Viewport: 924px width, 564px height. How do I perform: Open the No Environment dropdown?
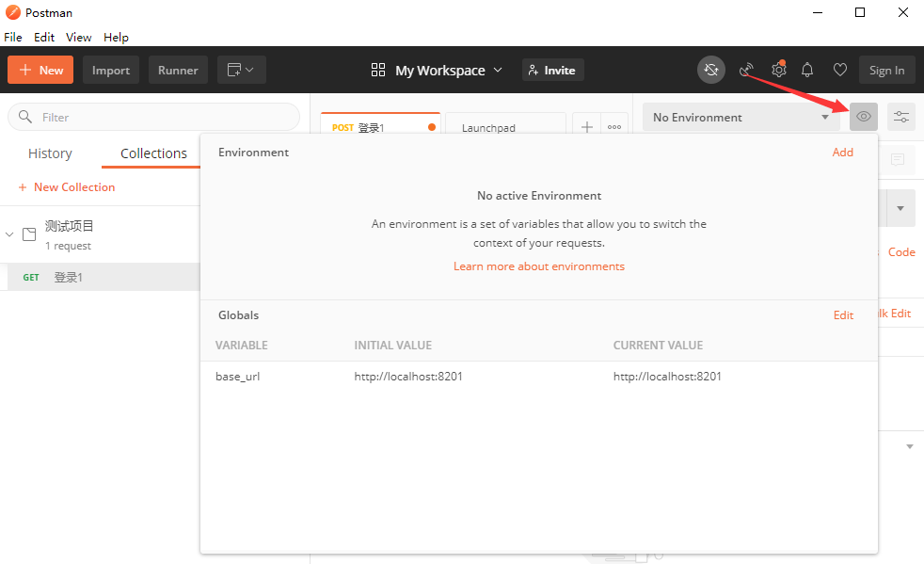741,117
